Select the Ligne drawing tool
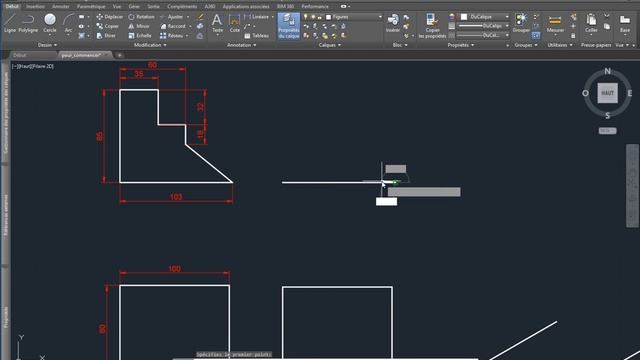 pyautogui.click(x=10, y=23)
